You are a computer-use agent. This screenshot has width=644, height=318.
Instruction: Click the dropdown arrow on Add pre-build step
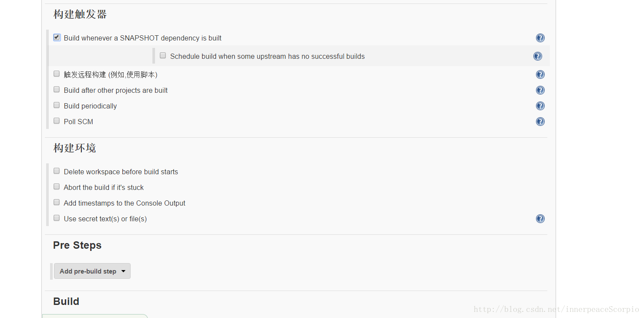click(123, 271)
